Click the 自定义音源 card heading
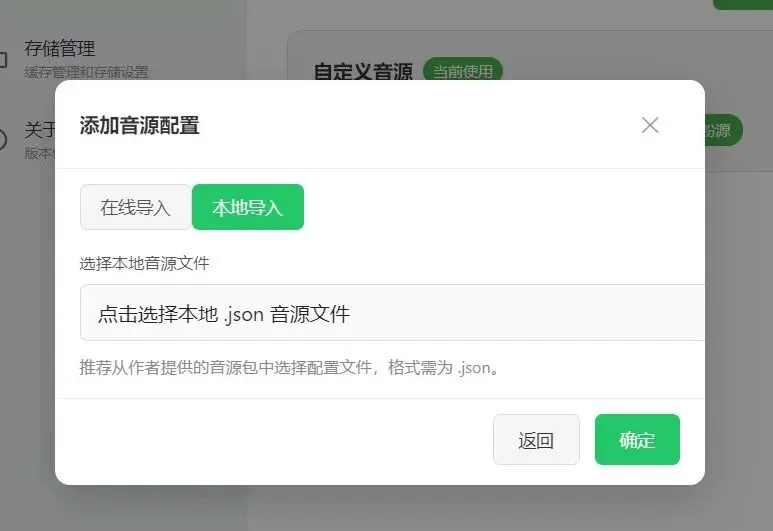 (x=363, y=71)
